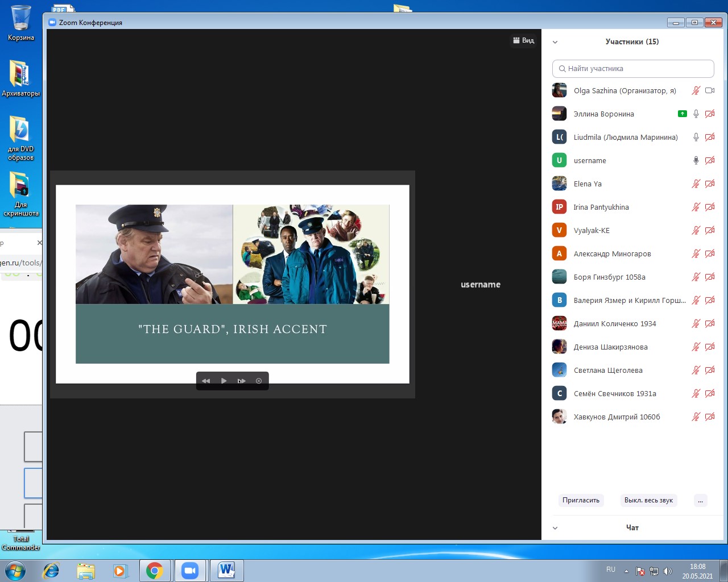Click Александр Миногаров's muted microphone icon
The width and height of the screenshot is (728, 582).
pyautogui.click(x=696, y=253)
